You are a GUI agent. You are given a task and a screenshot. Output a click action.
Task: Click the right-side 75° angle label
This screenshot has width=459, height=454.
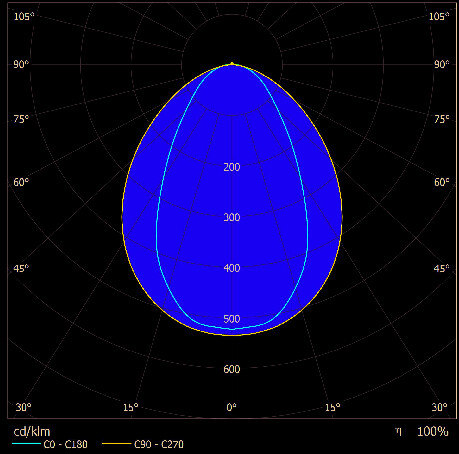[441, 119]
